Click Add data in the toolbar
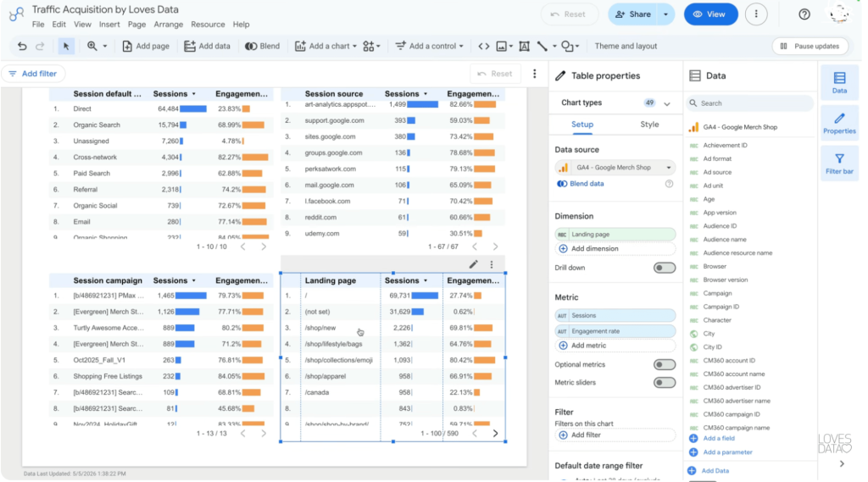The width and height of the screenshot is (868, 482). (x=207, y=46)
